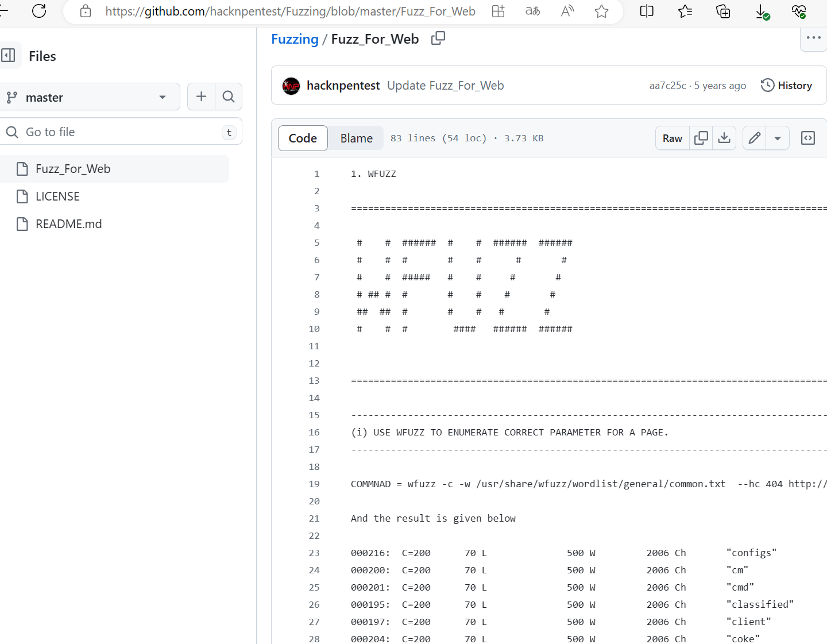Click the '5 years ago' timestamp
The width and height of the screenshot is (827, 644).
point(720,86)
